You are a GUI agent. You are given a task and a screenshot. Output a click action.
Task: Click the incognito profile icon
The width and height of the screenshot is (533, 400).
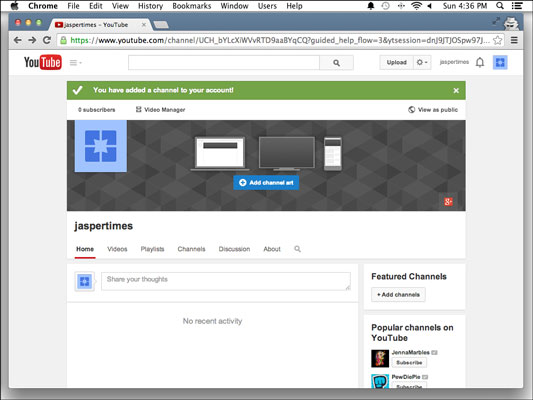511,23
